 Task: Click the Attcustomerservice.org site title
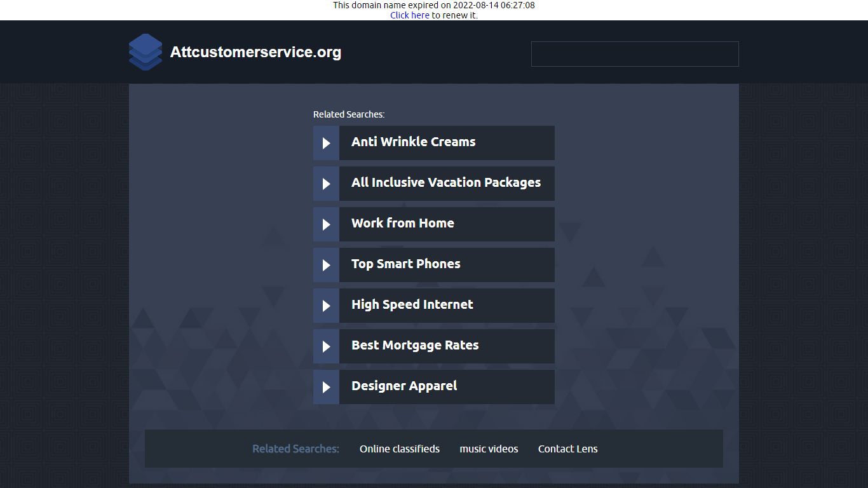(255, 52)
